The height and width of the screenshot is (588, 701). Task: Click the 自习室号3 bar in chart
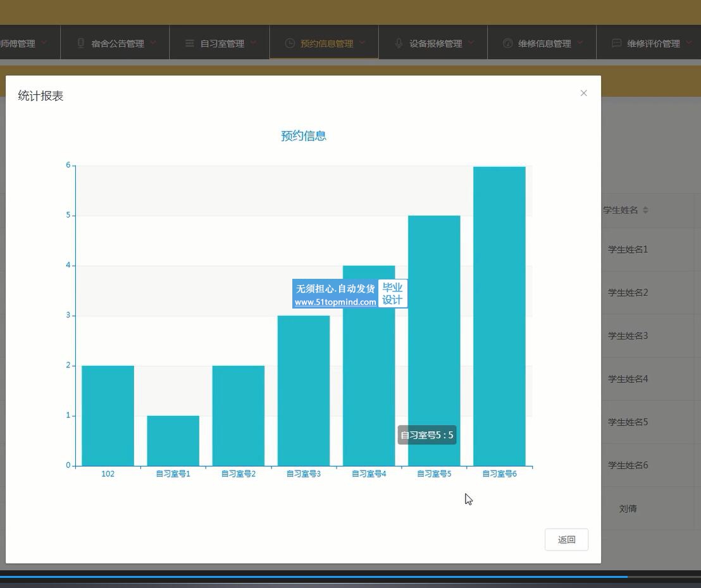(304, 391)
